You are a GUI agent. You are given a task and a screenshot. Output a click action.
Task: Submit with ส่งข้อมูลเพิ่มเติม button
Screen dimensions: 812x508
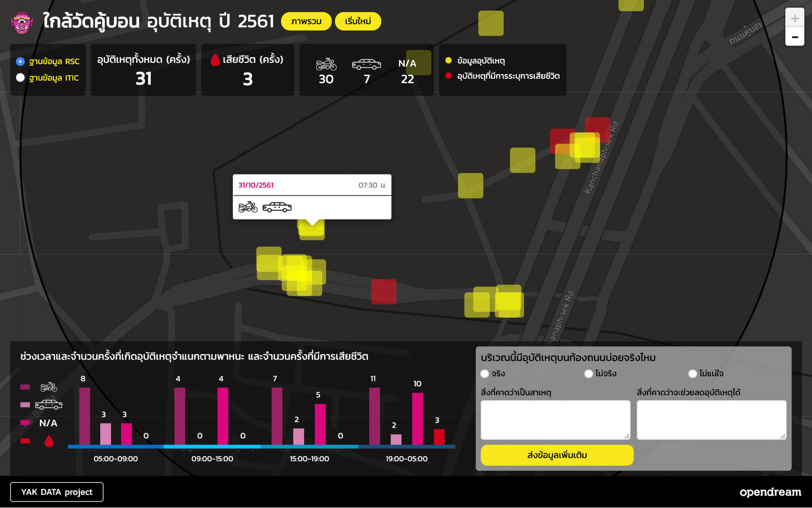pos(557,455)
